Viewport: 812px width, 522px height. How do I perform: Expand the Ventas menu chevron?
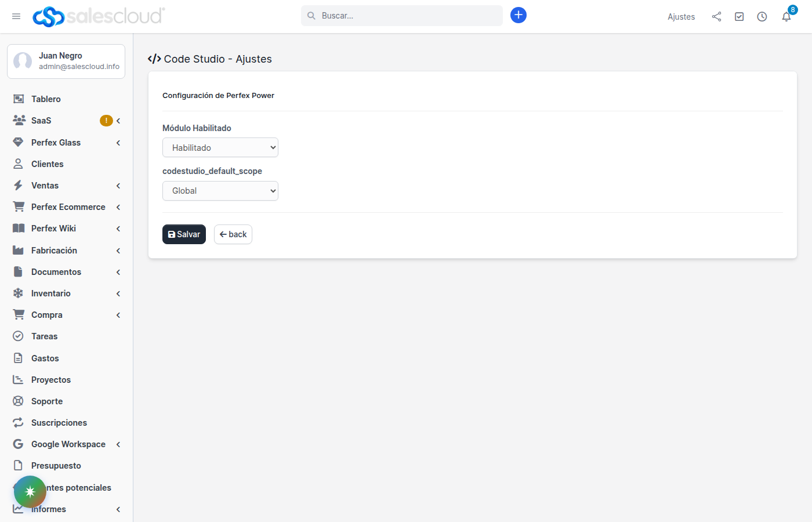[x=118, y=186]
